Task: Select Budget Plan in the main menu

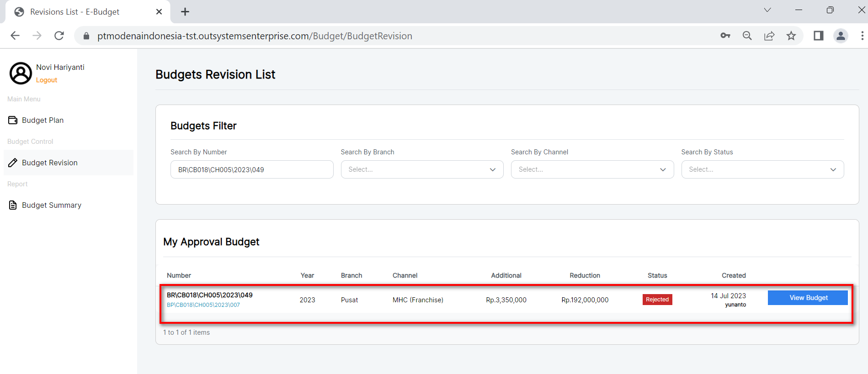Action: coord(43,120)
